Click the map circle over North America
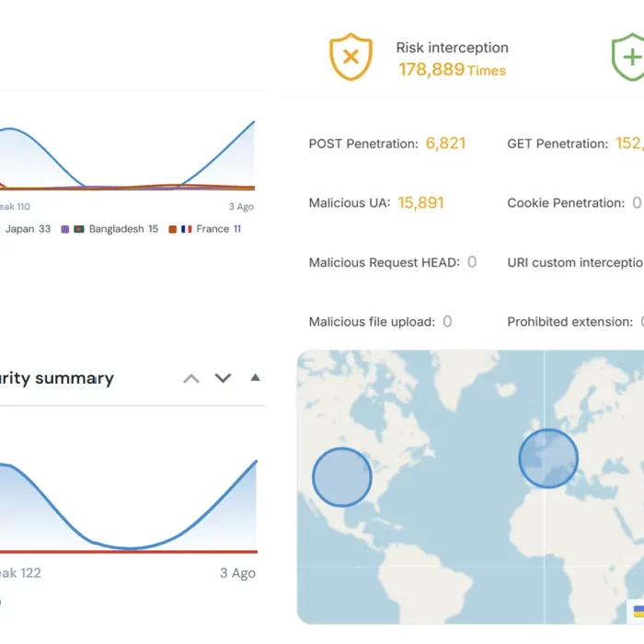 tap(342, 477)
